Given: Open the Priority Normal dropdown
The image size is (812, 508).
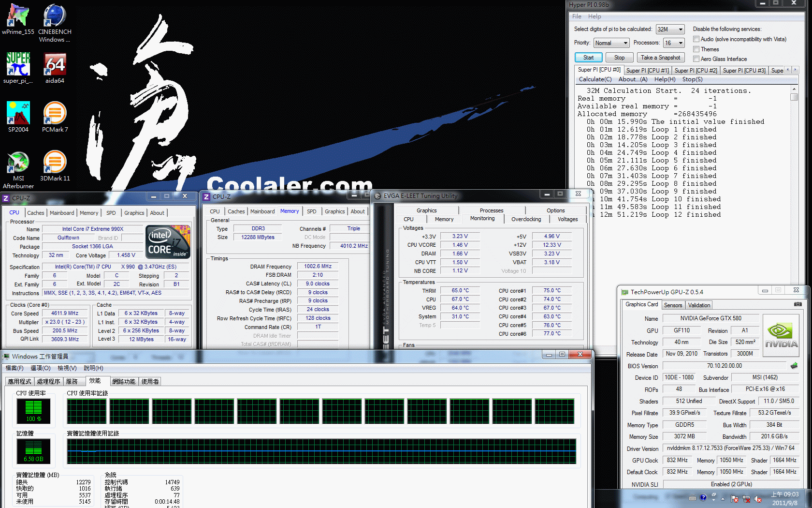Looking at the screenshot, I should tap(611, 43).
